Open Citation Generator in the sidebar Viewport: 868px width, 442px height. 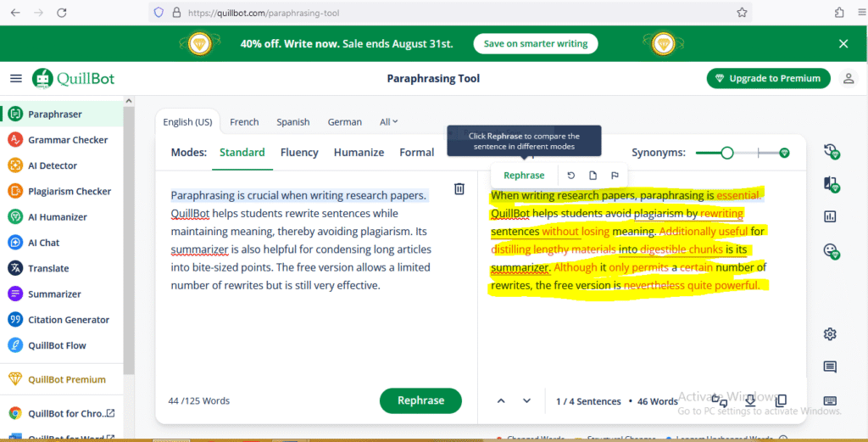tap(62, 320)
